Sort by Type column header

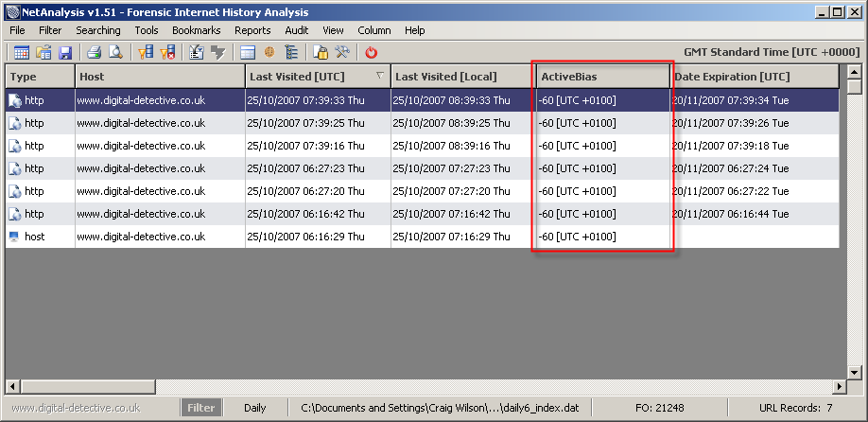[41, 77]
